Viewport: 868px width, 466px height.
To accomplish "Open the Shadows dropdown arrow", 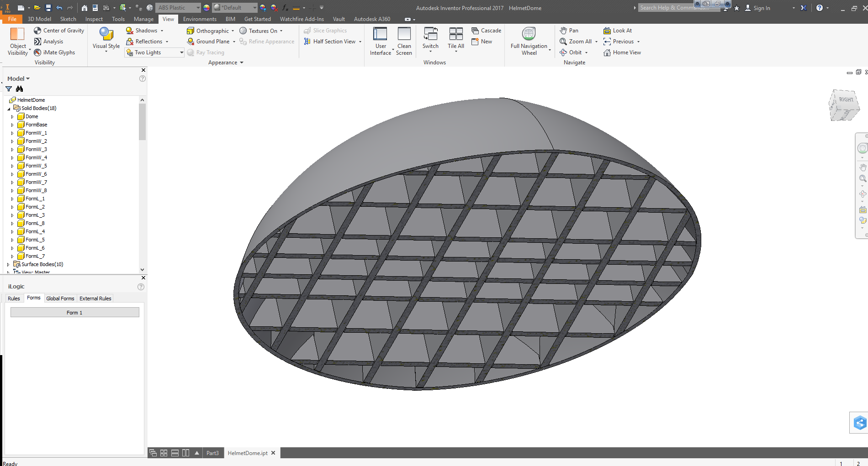I will pyautogui.click(x=162, y=31).
